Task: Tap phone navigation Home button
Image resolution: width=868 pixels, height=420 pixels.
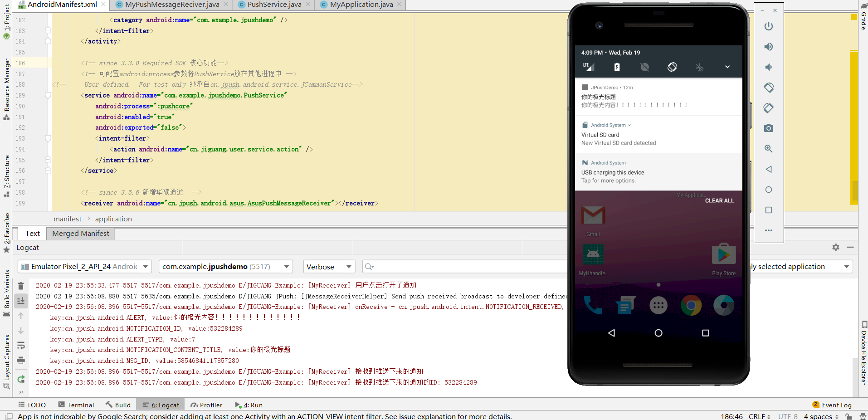Action: [x=658, y=333]
